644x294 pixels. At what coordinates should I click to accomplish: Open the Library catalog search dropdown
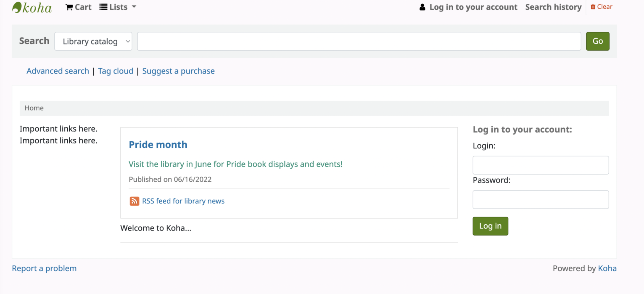click(93, 41)
